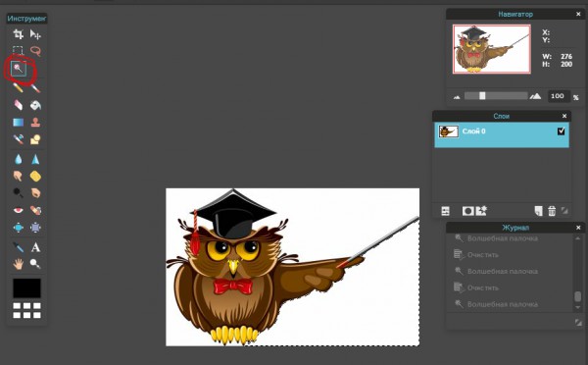The height and width of the screenshot is (365, 588).
Task: Select the Red Eye Reduction tool
Action: 18,210
